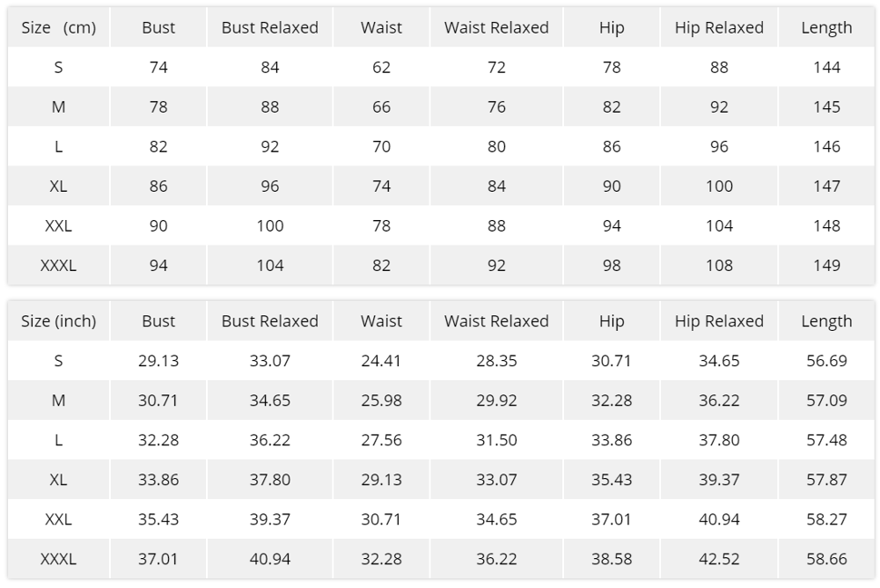This screenshot has width=880, height=588.
Task: Select the XL row label in cm table
Action: point(58,187)
